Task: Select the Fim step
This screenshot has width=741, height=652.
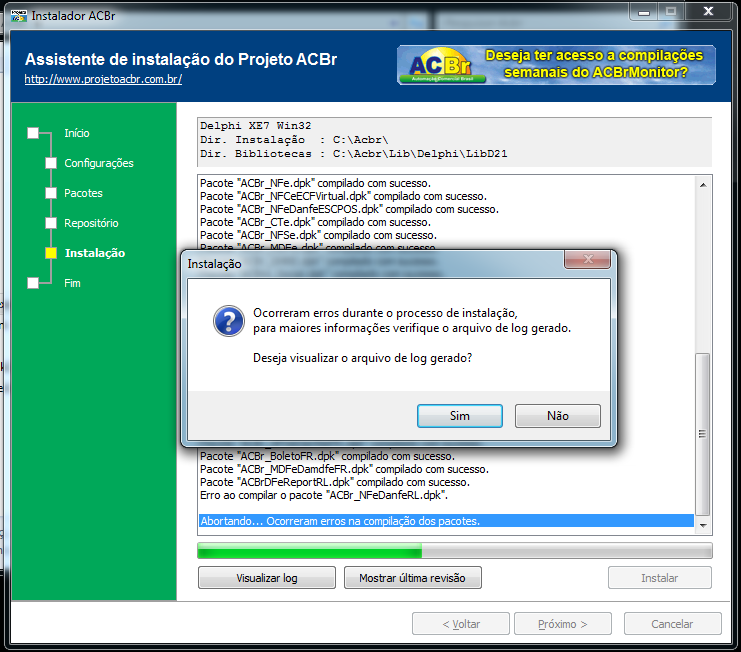Action: 72,283
